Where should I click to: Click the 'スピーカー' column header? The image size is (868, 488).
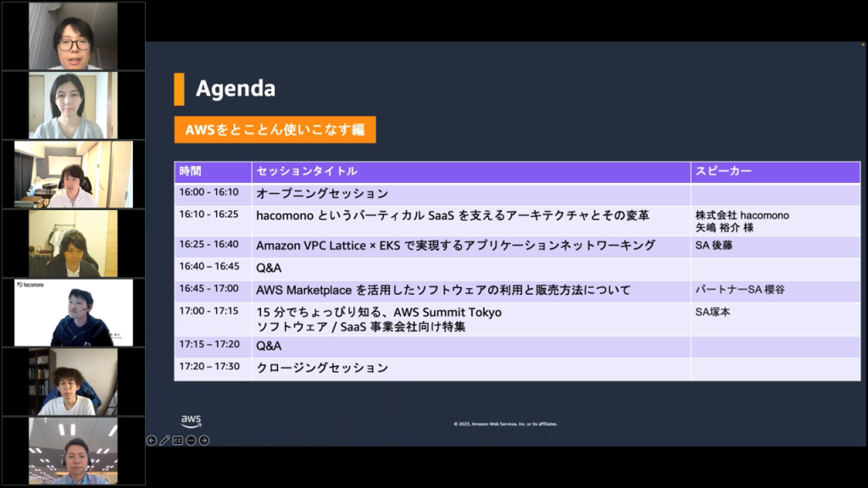pos(776,171)
